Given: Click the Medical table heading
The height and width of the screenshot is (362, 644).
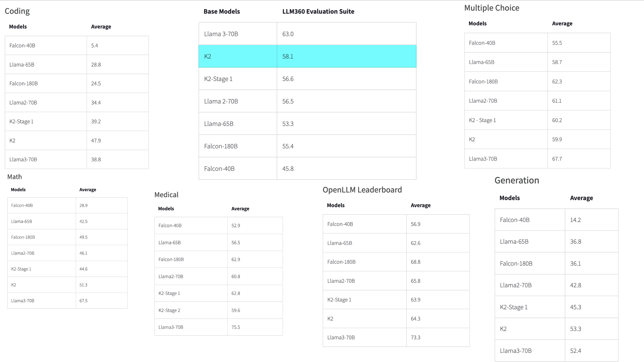Looking at the screenshot, I should pos(166,195).
